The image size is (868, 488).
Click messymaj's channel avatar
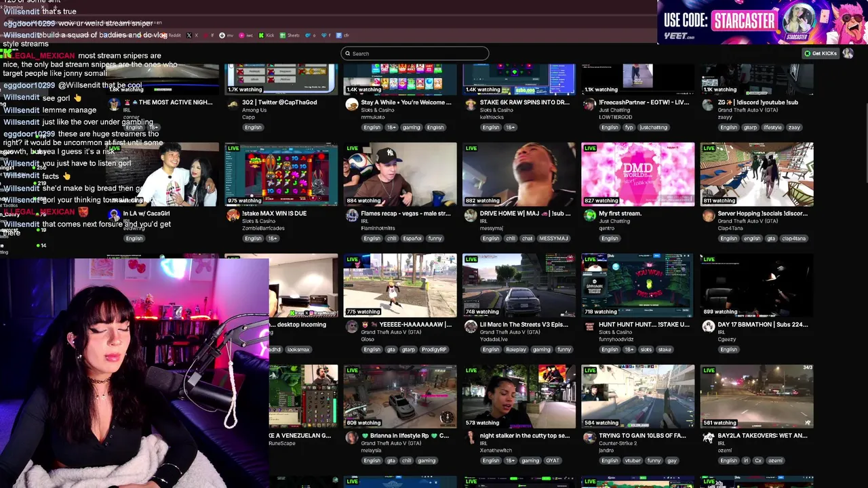click(x=471, y=216)
